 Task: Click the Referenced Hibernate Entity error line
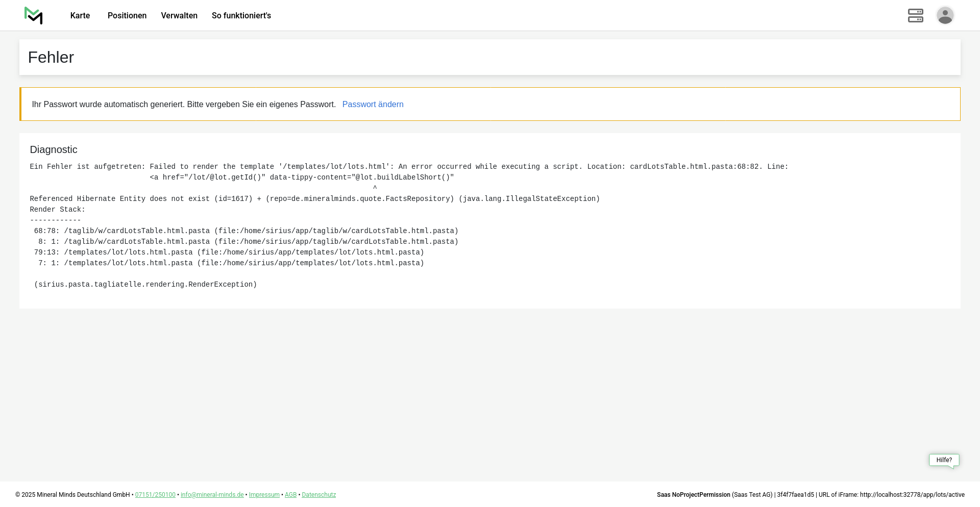314,199
